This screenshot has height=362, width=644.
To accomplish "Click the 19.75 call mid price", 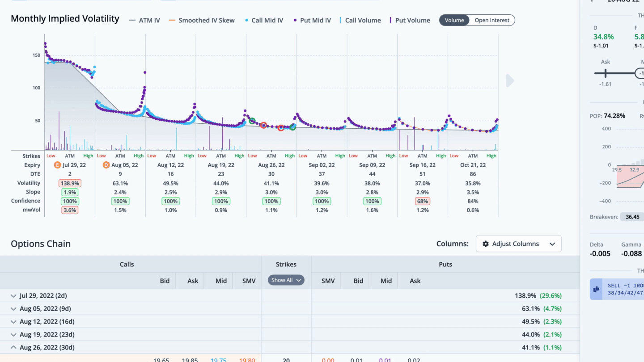I will pyautogui.click(x=218, y=359).
